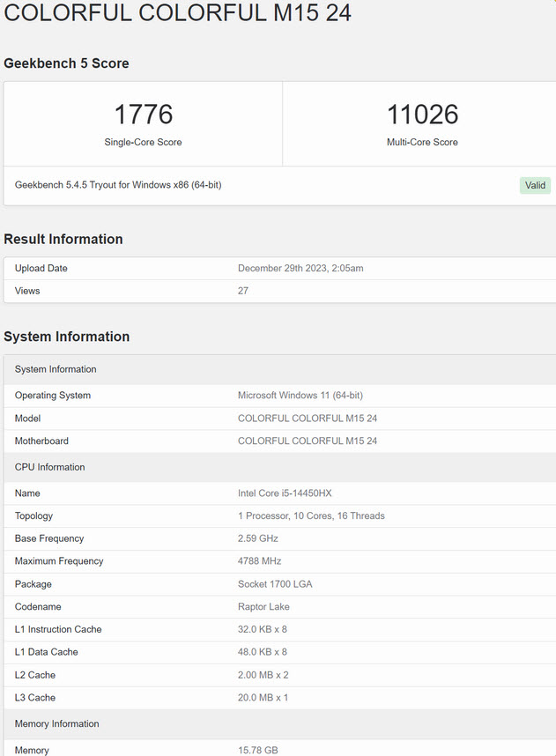Click the Valid badge
Image resolution: width=556 pixels, height=756 pixels.
point(535,186)
